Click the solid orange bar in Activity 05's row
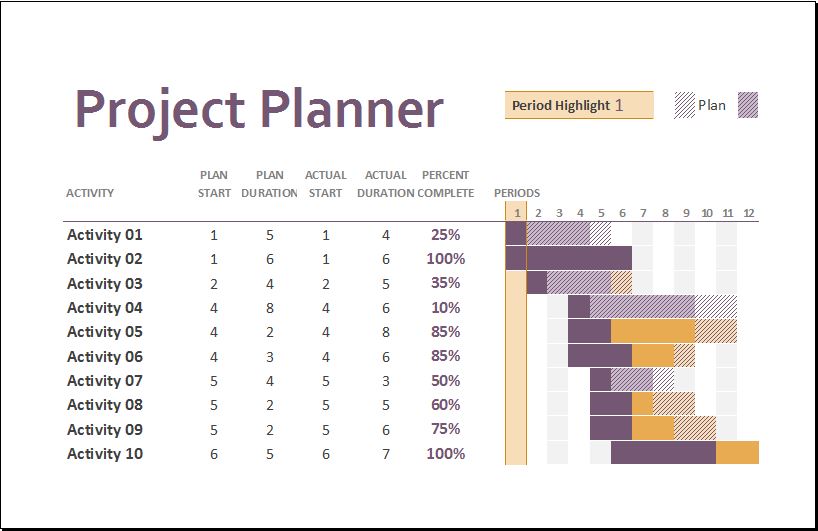This screenshot has width=818, height=531. [x=652, y=331]
